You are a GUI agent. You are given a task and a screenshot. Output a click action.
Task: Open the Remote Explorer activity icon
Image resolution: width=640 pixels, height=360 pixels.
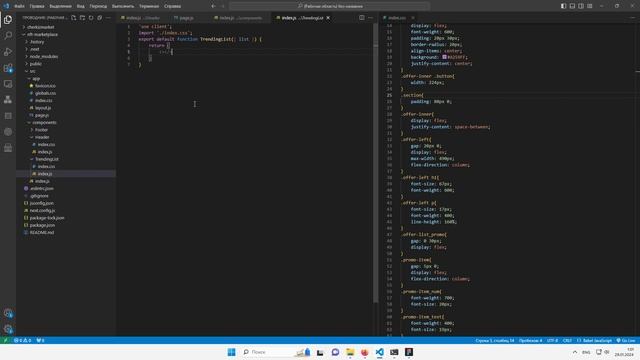click(8, 84)
